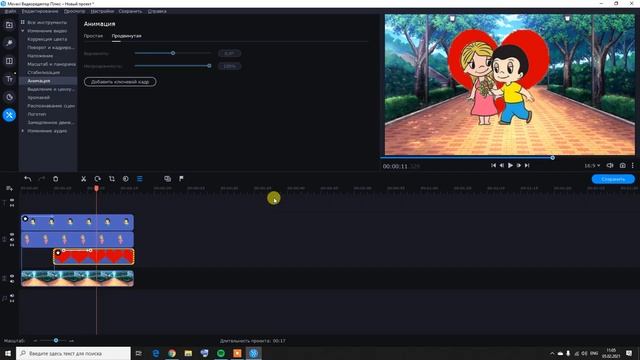This screenshot has width=640, height=360.
Task: Delete the selected clip with the trash icon
Action: pos(56,179)
